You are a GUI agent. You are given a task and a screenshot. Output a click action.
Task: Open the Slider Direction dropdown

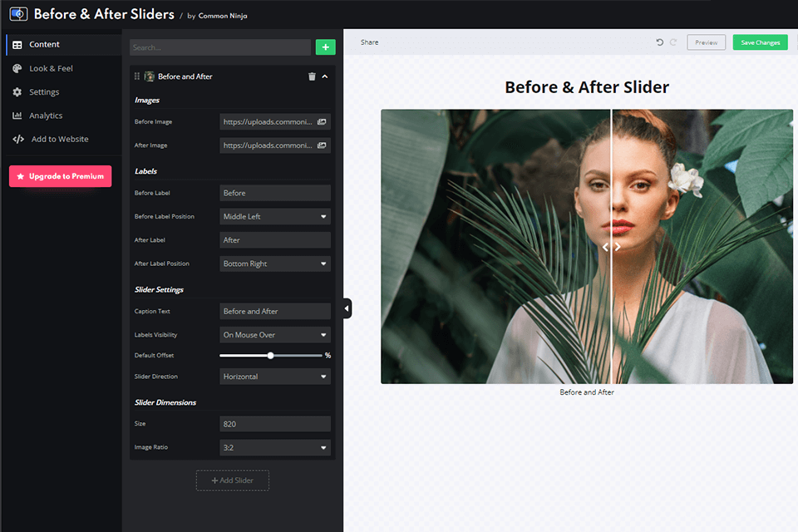(275, 377)
